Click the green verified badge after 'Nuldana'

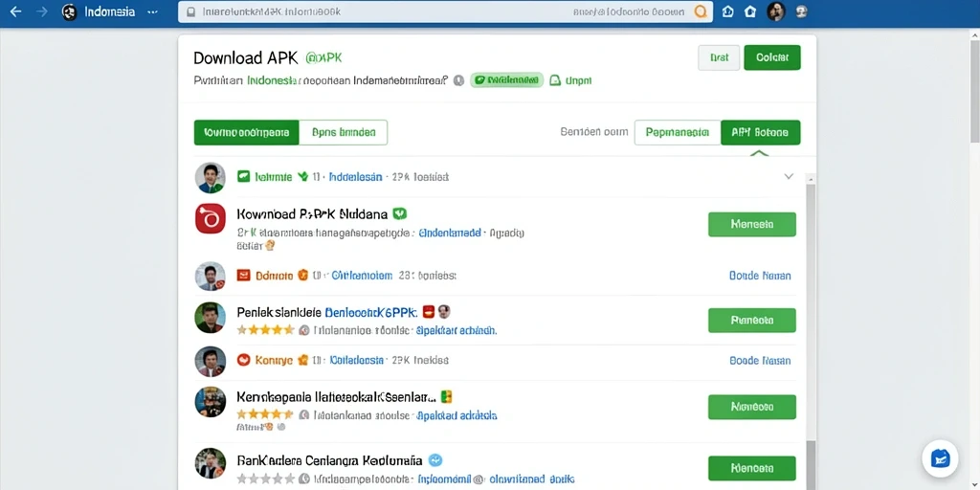pyautogui.click(x=399, y=213)
